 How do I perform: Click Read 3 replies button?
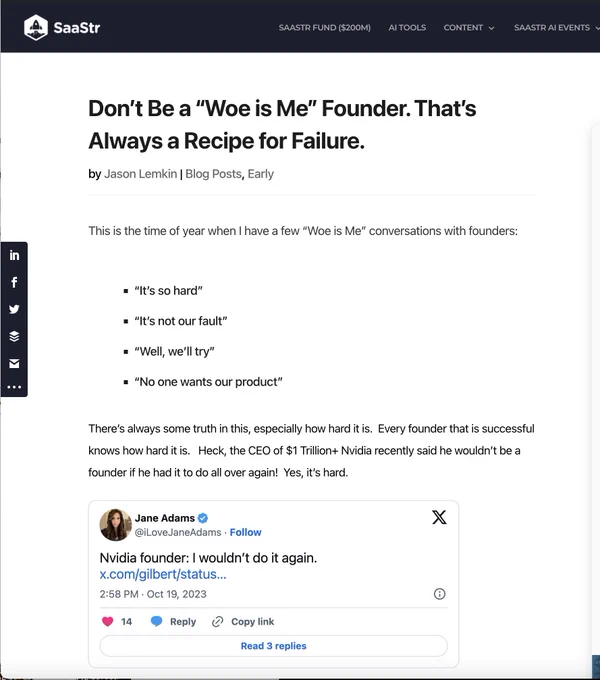(273, 646)
